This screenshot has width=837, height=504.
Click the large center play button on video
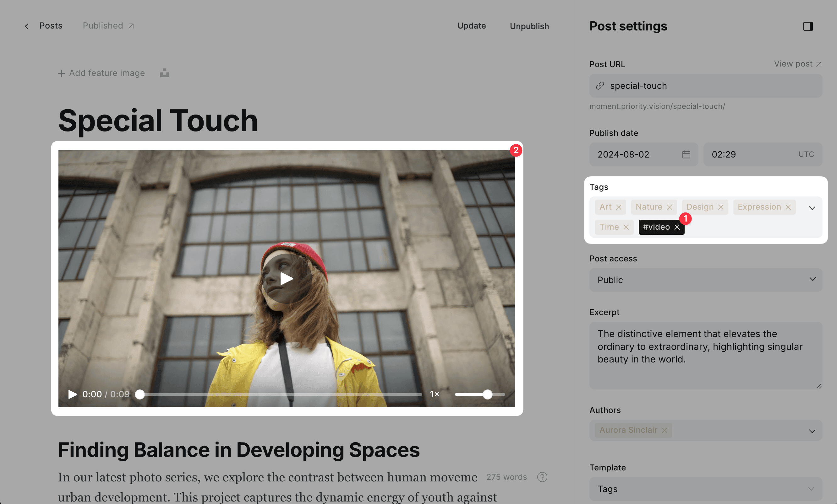286,279
